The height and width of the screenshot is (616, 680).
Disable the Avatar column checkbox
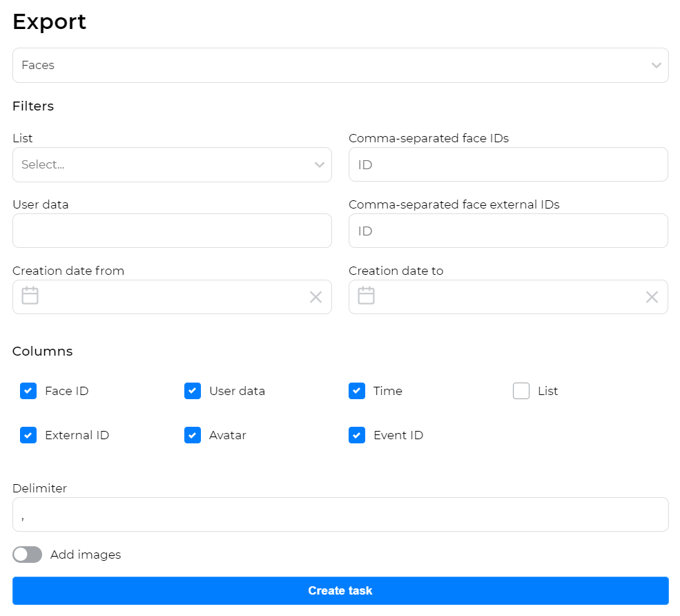[193, 435]
